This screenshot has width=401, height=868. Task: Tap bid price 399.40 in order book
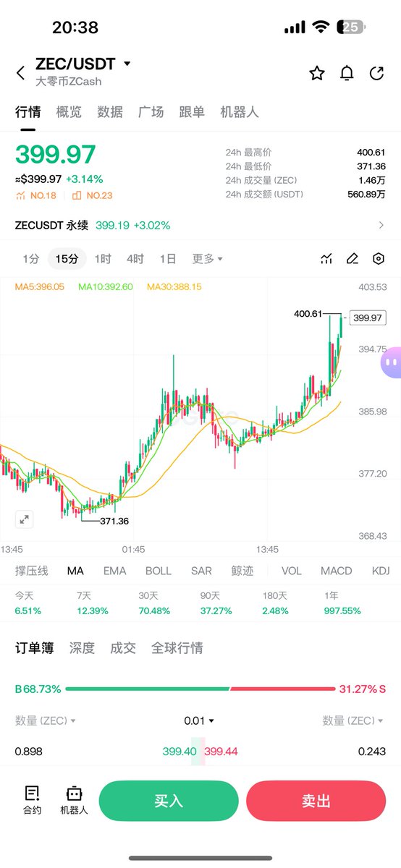[180, 752]
